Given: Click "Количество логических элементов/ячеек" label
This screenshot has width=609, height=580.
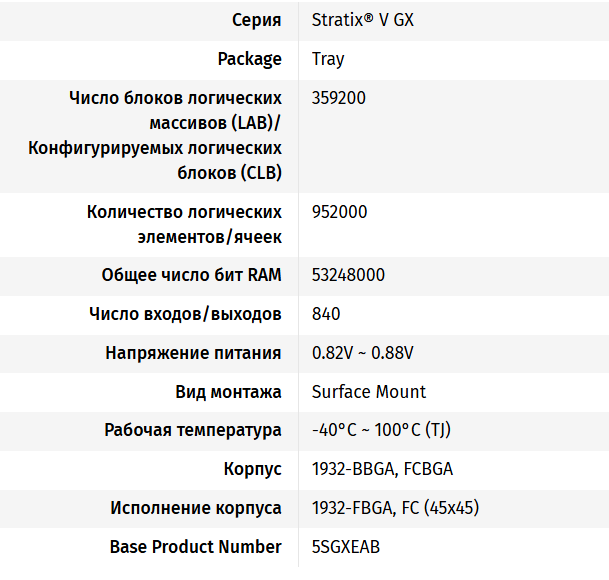Looking at the screenshot, I should (184, 224).
